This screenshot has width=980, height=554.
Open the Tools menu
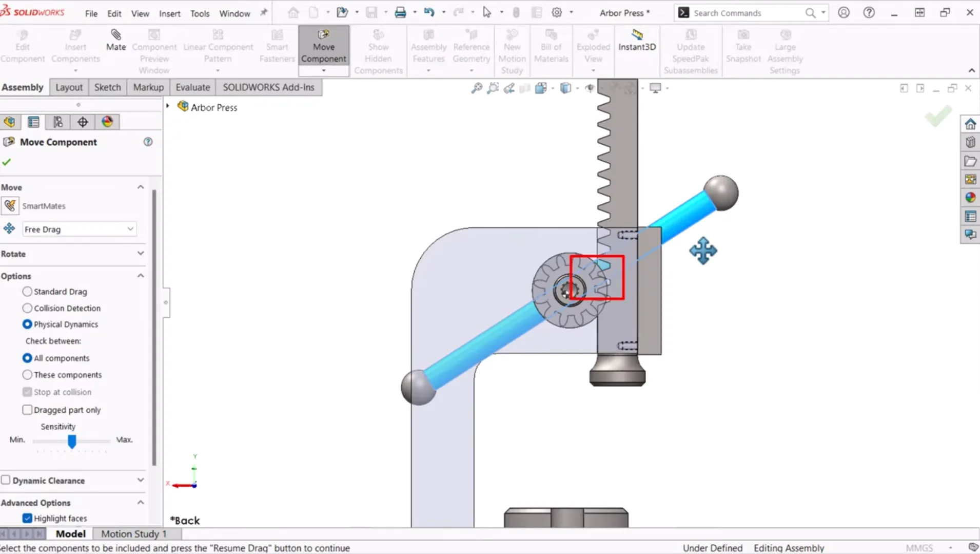point(200,13)
